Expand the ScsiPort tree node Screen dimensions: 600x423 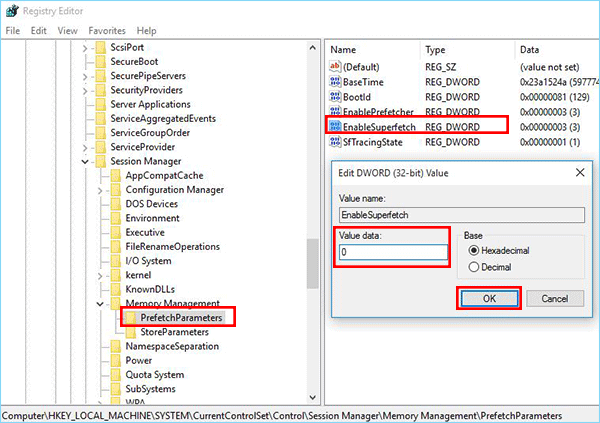click(85, 48)
